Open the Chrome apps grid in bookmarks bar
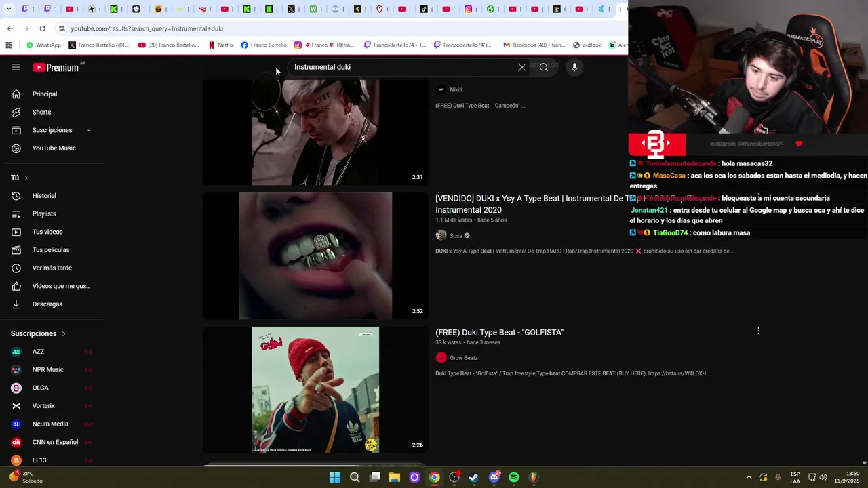 point(9,45)
